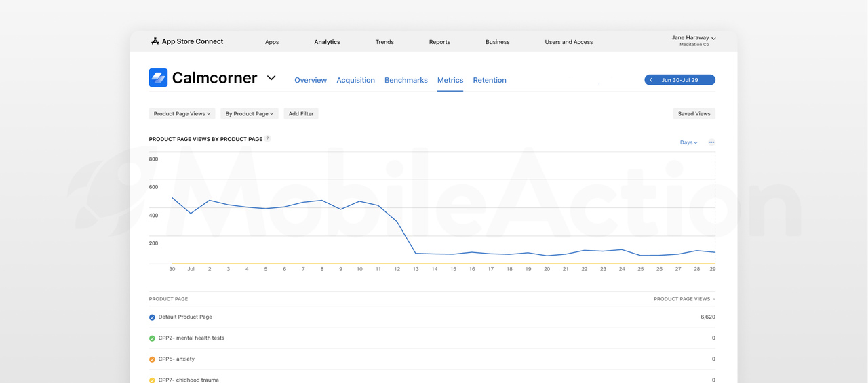Open the Business menu item

(498, 42)
